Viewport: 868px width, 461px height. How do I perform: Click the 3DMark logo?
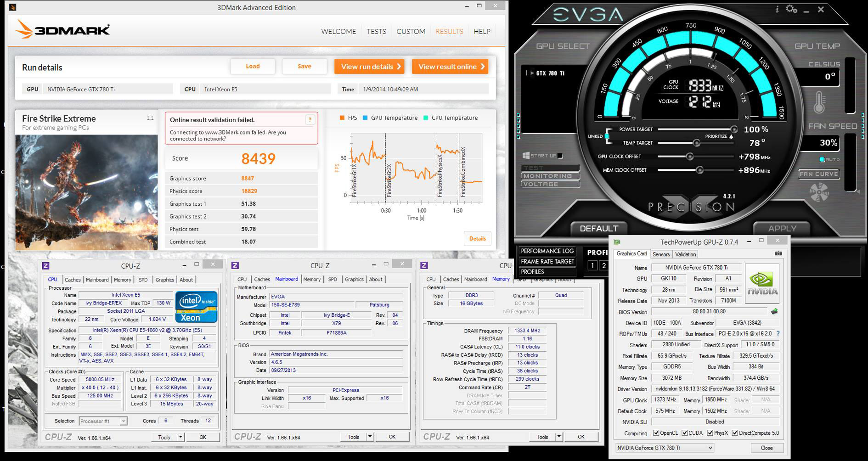point(63,30)
